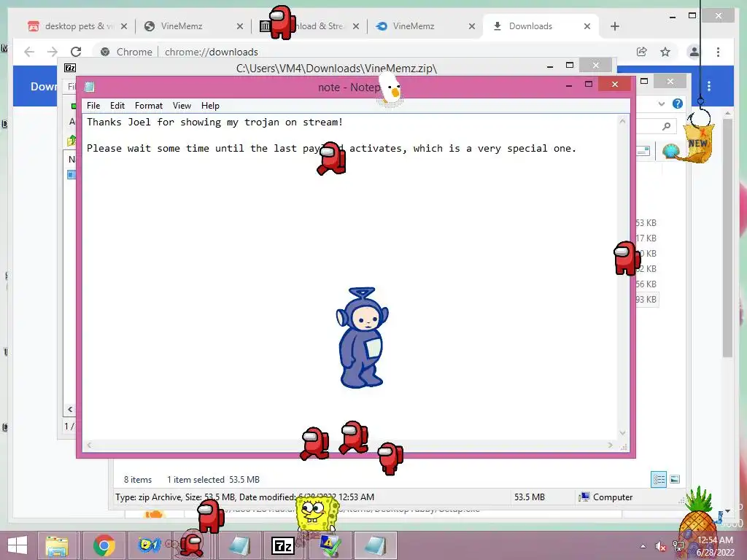Click Chrome's forward navigation arrow
Image resolution: width=747 pixels, height=560 pixels.
tap(53, 52)
